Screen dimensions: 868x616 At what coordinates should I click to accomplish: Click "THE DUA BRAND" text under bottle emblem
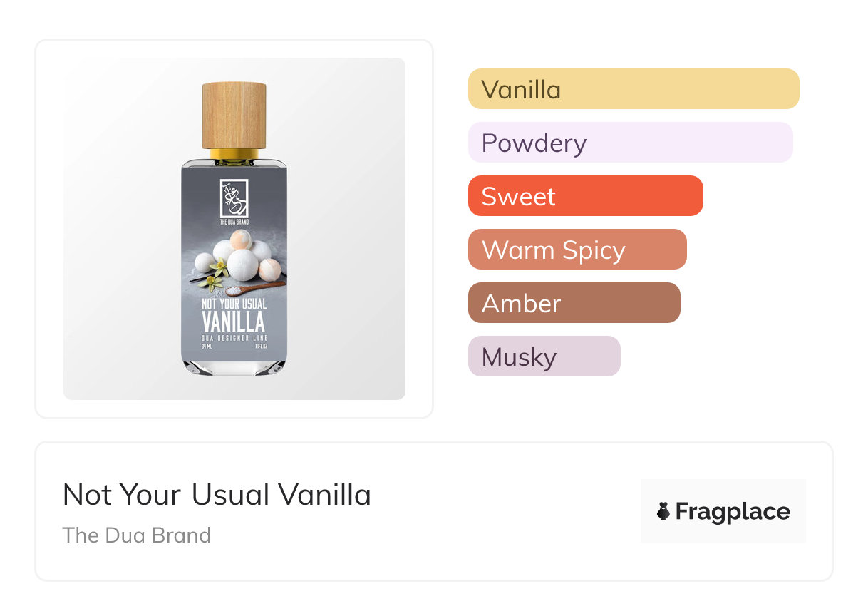point(234,222)
